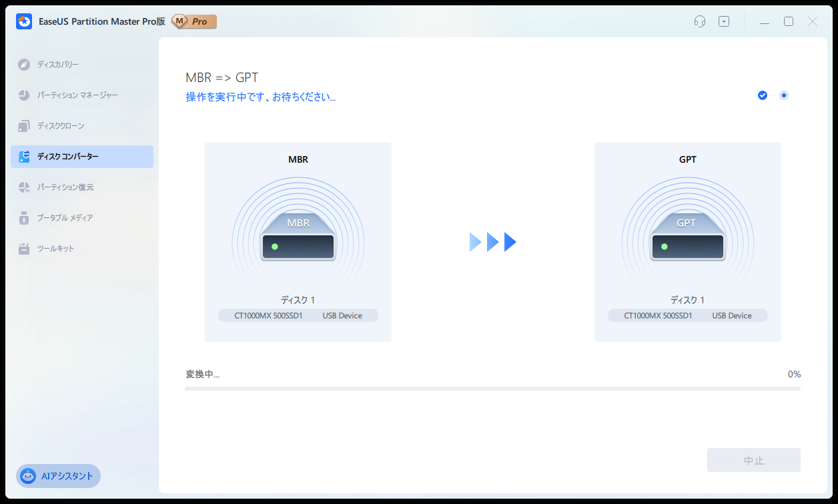Click the completed step checkmark indicator
The image size is (838, 504).
[x=763, y=95]
